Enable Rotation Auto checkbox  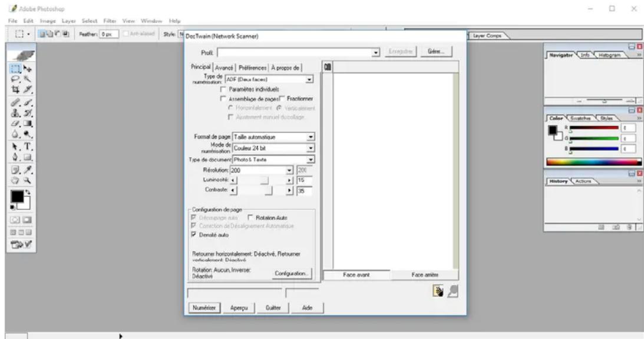coord(250,218)
